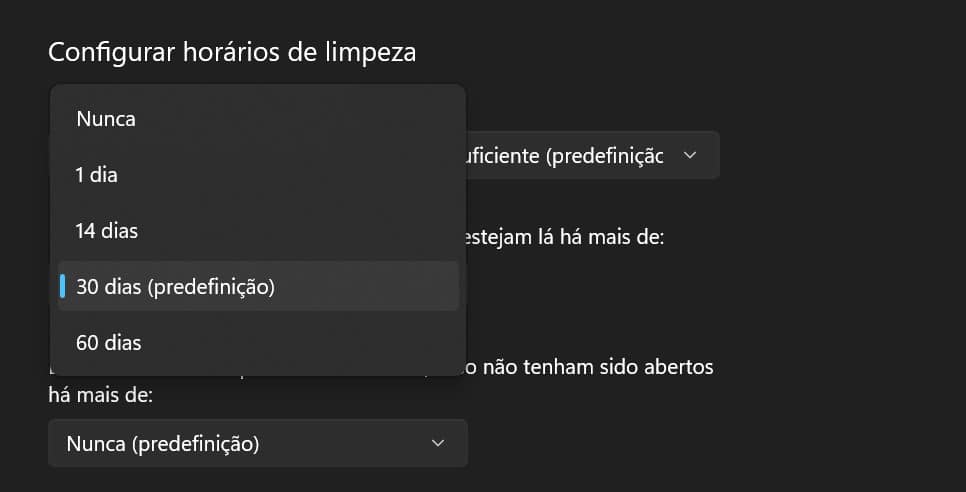Select the "Nunca" option in the open list
Image resolution: width=966 pixels, height=492 pixels.
click(x=106, y=119)
